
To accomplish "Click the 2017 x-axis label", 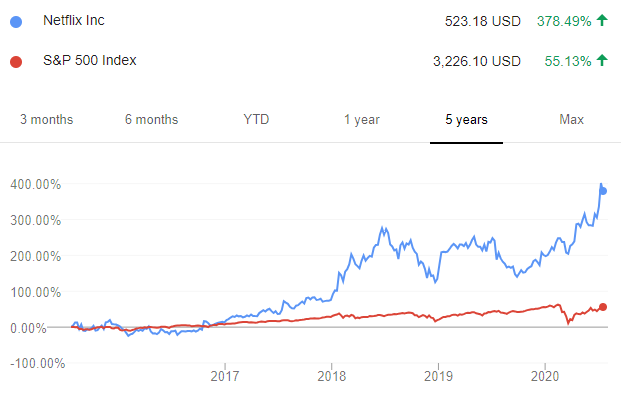I will (x=225, y=376).
